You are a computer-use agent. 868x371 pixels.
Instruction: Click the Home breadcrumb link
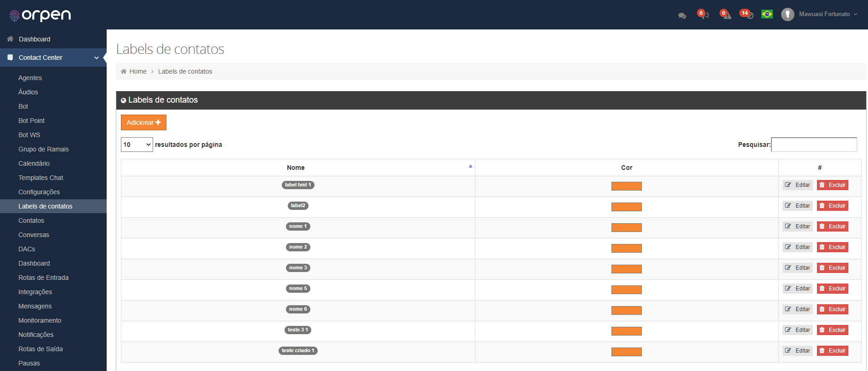click(x=138, y=71)
